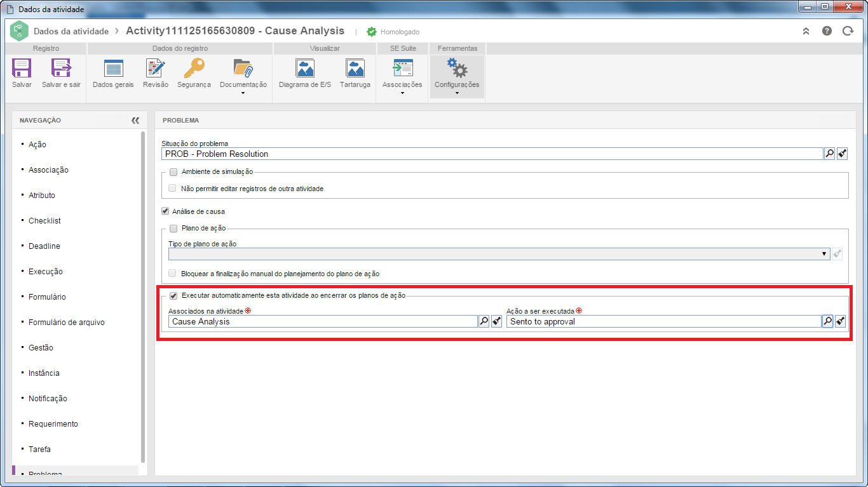Toggle Bloquear a finalização manual checkbox
868x487 pixels.
pyautogui.click(x=172, y=273)
